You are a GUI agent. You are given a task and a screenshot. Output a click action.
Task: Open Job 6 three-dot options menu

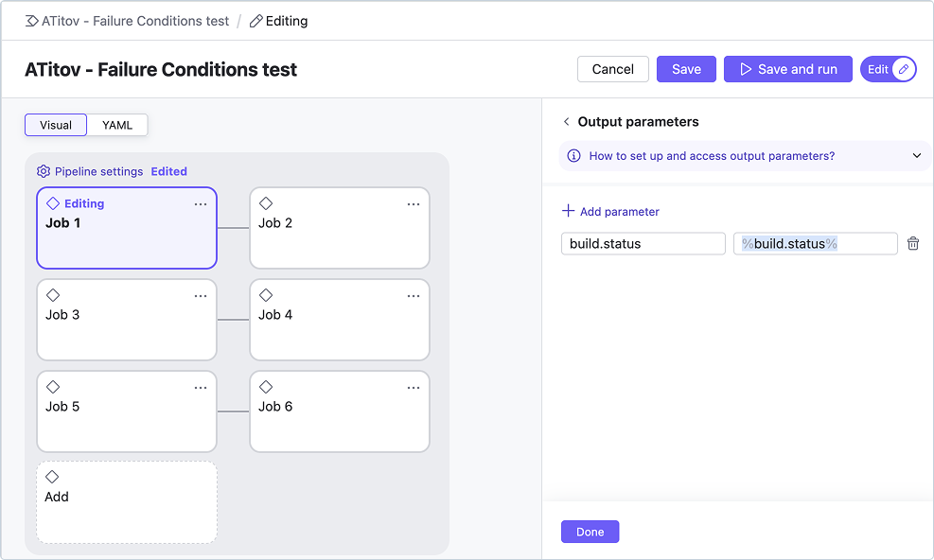(414, 388)
